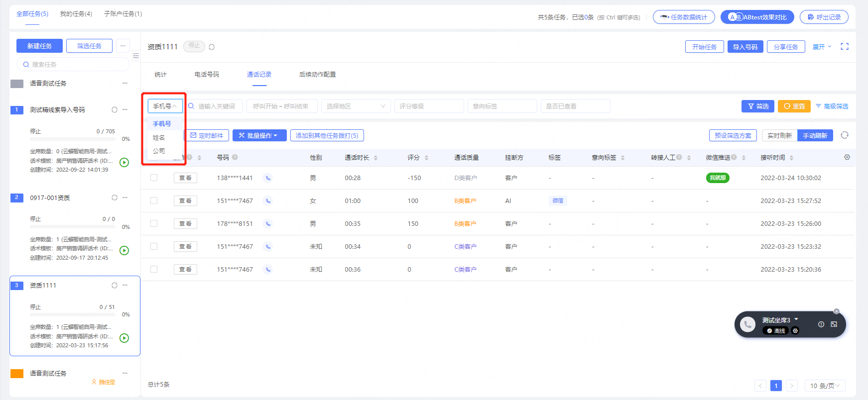This screenshot has height=400, width=868.
Task: Click 添加到其他任务拨打(5) button
Action: [327, 135]
